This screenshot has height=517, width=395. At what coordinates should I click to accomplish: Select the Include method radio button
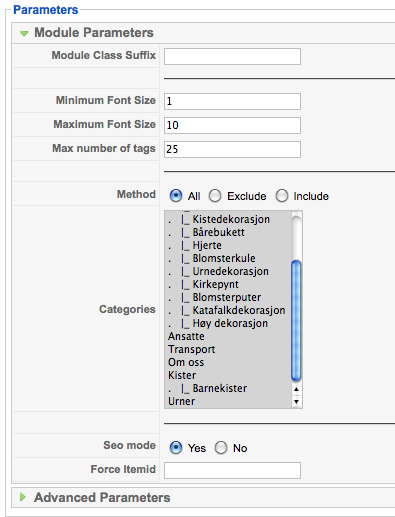click(x=282, y=196)
